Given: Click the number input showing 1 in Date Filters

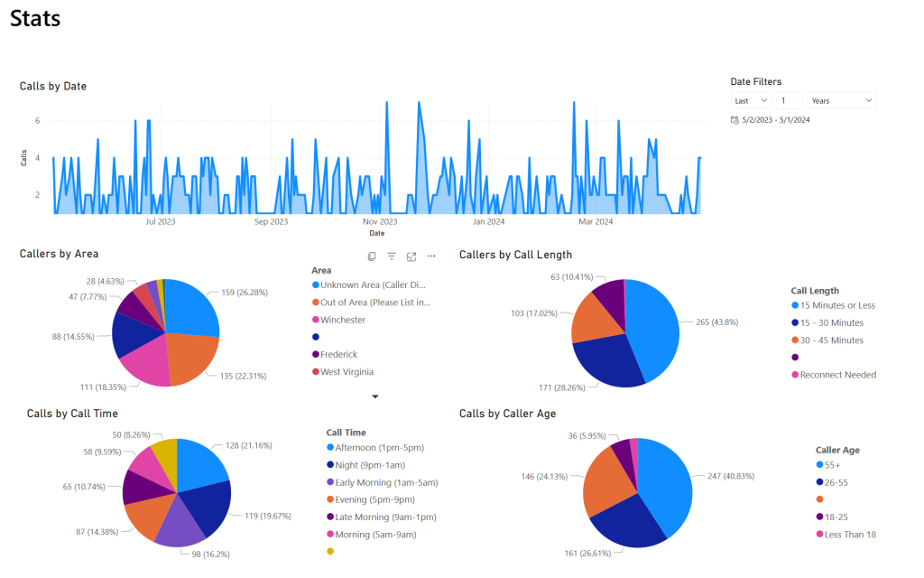Looking at the screenshot, I should click(790, 101).
